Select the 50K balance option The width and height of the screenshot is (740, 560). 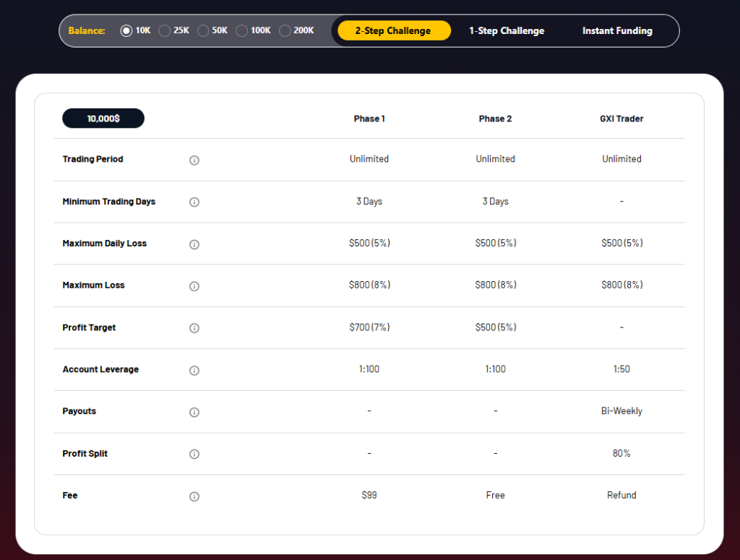202,30
